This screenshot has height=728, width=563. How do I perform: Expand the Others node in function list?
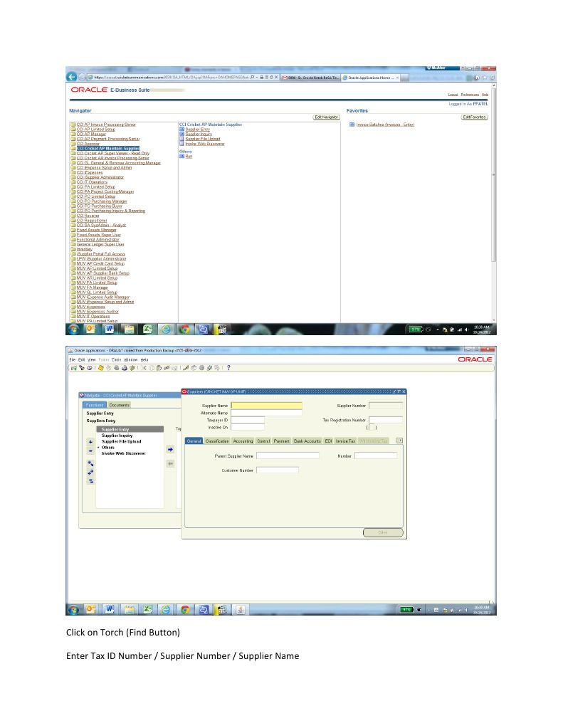pyautogui.click(x=98, y=448)
